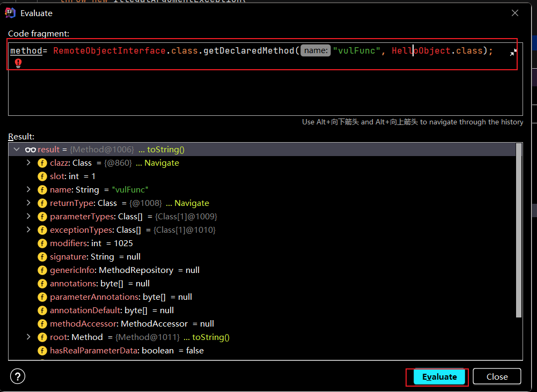Click the {Class[1]@1010} value
Viewport: 537px width, 392px height.
[184, 230]
